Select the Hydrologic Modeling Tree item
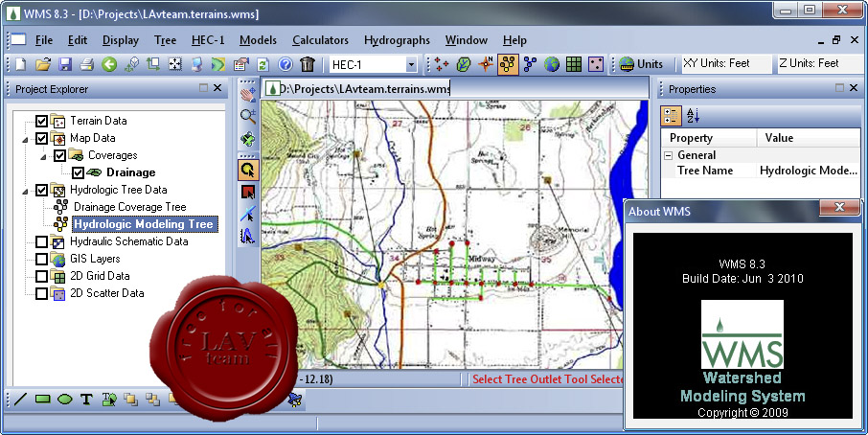Viewport: 868px width, 435px height. coord(144,224)
